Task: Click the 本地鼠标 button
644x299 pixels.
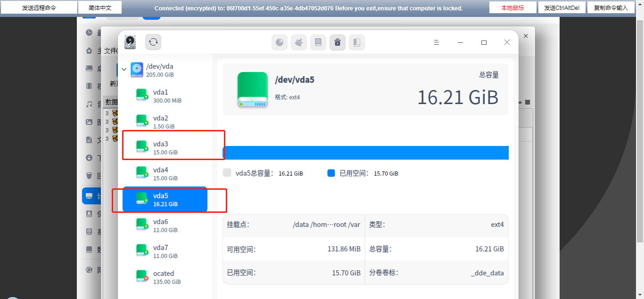Action: 512,8
